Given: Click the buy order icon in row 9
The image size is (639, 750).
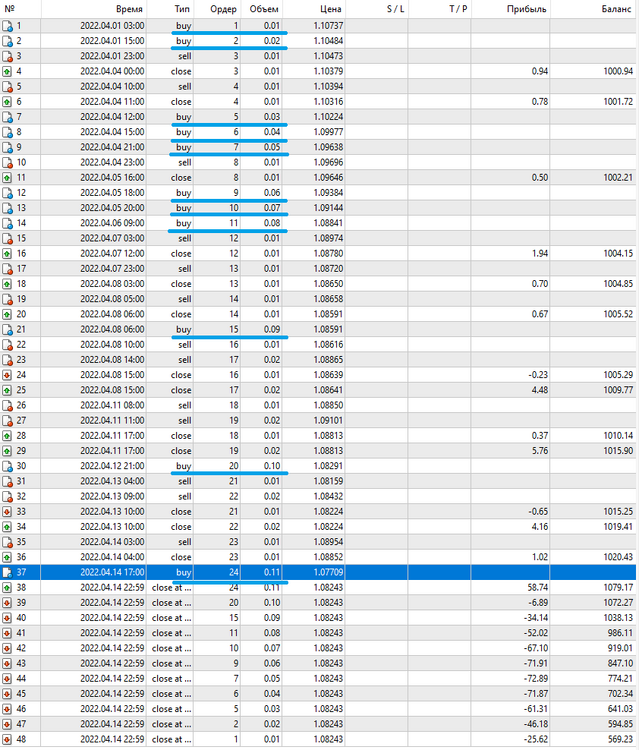Looking at the screenshot, I should click(7, 148).
